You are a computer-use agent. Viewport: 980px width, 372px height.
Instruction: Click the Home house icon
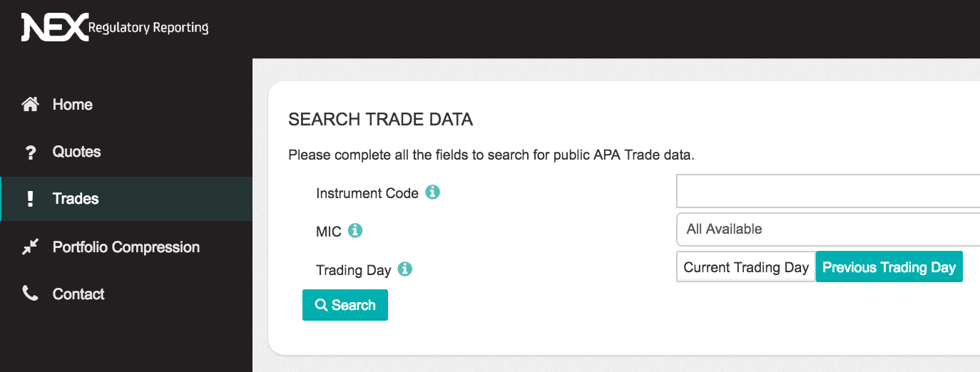(30, 105)
